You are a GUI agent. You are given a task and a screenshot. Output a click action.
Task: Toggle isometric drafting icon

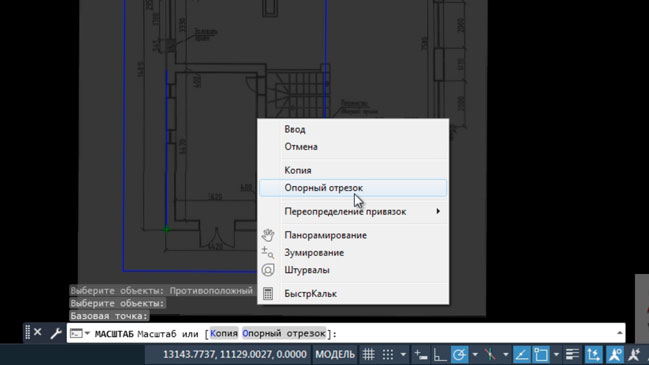(x=490, y=354)
